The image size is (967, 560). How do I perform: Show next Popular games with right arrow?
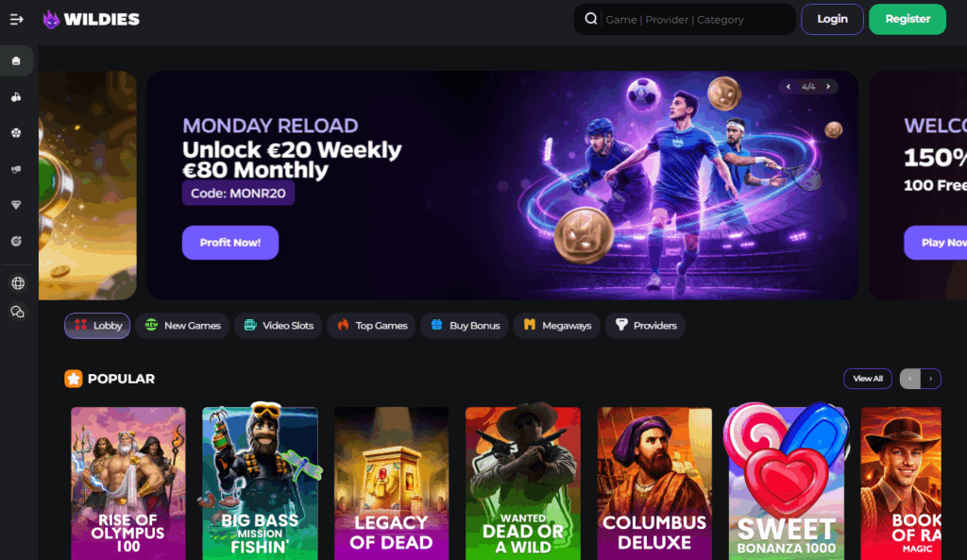930,379
